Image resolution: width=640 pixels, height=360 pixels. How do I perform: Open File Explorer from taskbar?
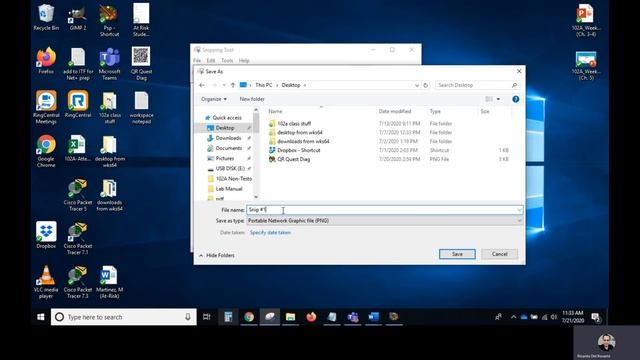point(290,317)
